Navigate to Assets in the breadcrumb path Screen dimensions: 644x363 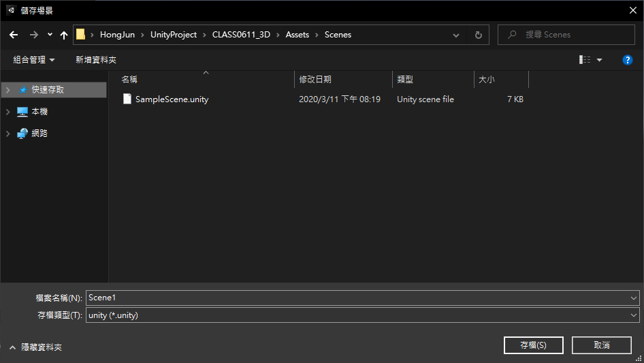[297, 35]
